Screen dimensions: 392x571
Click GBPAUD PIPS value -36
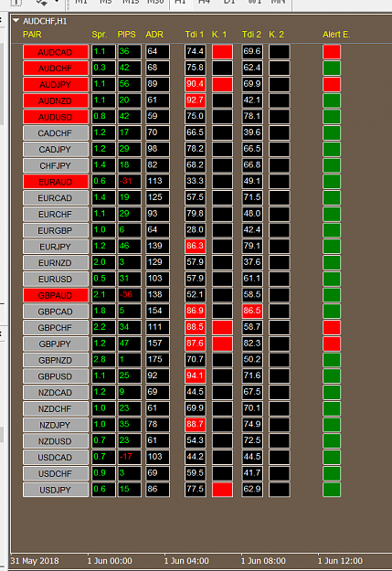130,295
